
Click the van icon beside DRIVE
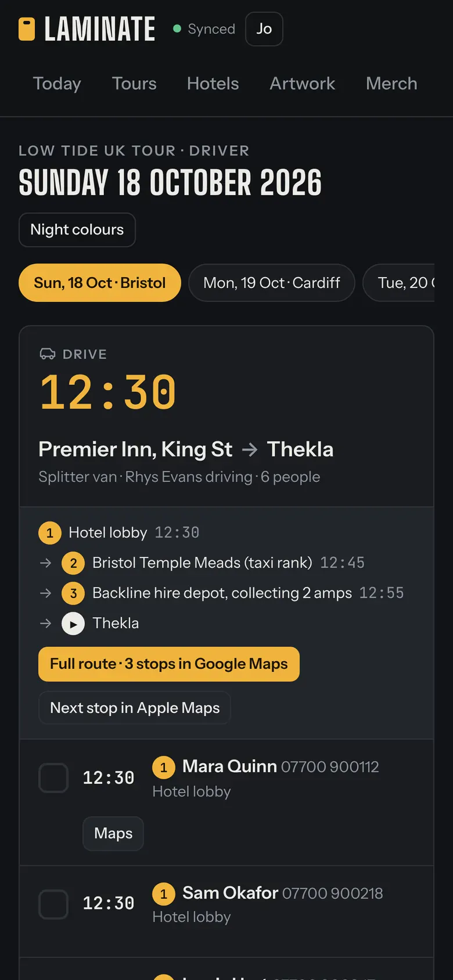[x=48, y=354]
